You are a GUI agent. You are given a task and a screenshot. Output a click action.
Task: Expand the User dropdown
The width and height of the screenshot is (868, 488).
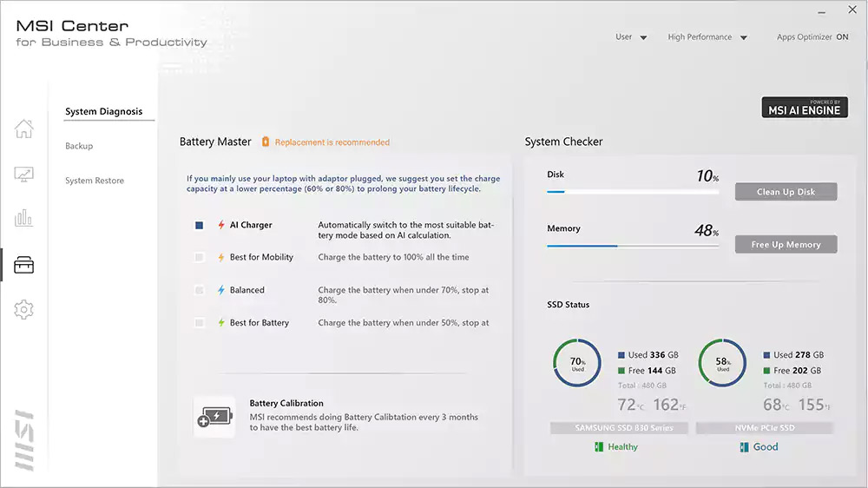(x=631, y=37)
